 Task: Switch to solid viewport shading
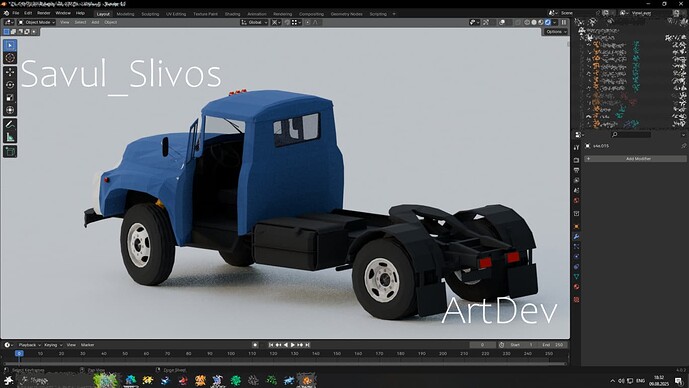[534, 22]
